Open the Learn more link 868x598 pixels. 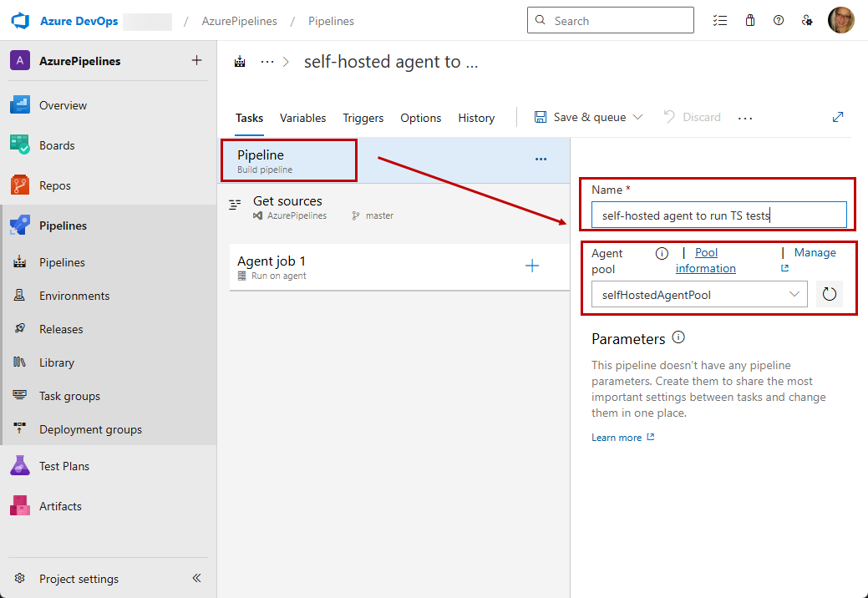pos(622,438)
